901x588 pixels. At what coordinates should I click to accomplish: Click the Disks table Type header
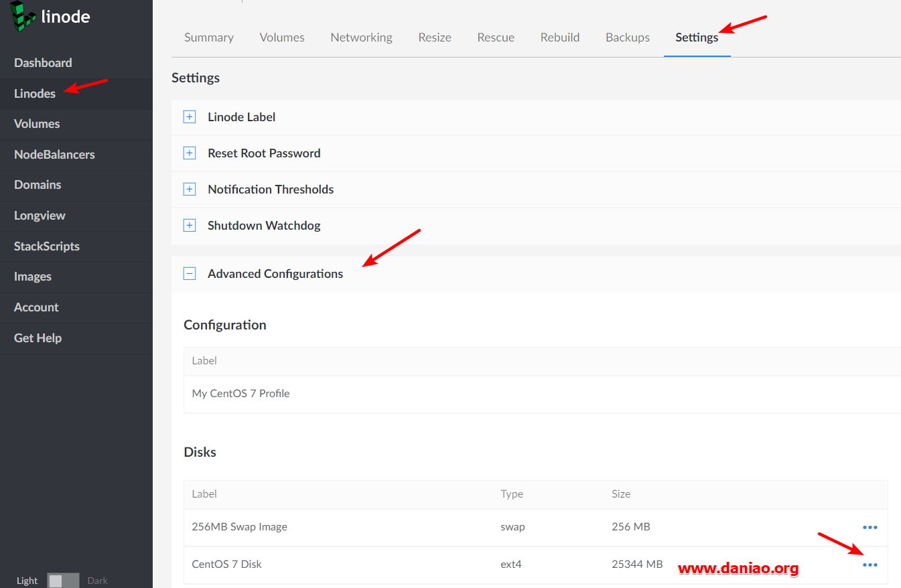coord(512,494)
